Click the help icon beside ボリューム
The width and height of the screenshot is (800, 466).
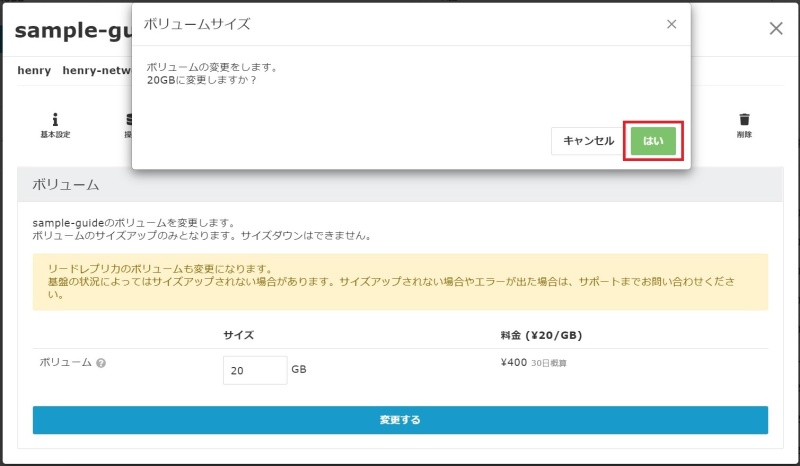click(x=101, y=363)
